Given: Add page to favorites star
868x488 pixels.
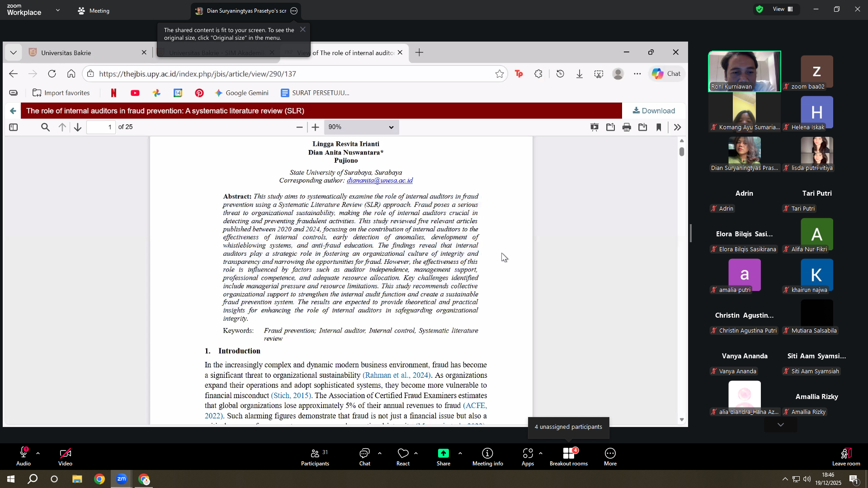Looking at the screenshot, I should tap(499, 74).
